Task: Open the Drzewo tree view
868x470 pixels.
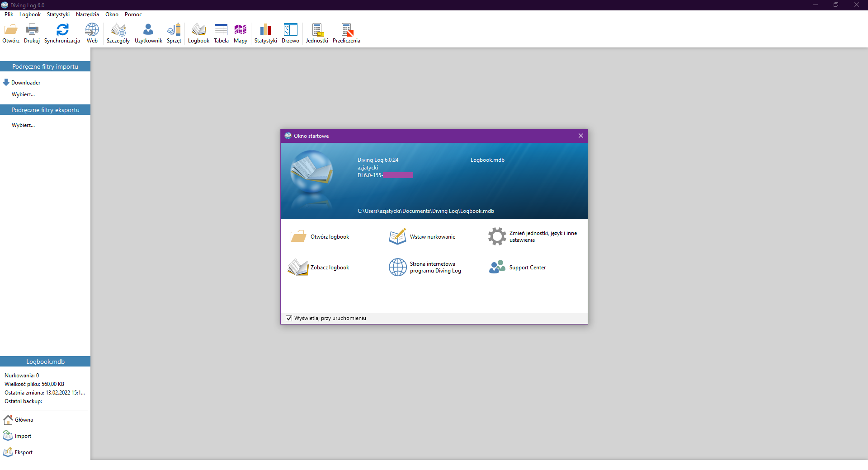Action: [x=290, y=33]
